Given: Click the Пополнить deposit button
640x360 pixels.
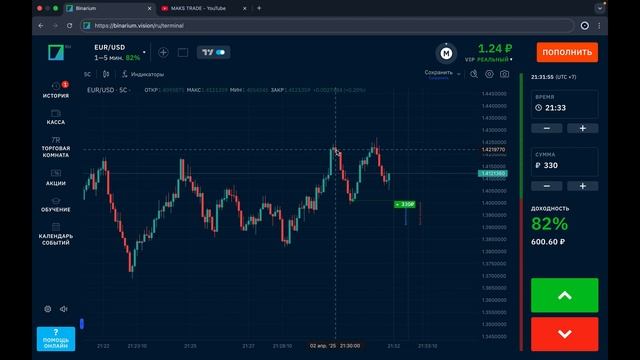Looking at the screenshot, I should click(x=567, y=52).
